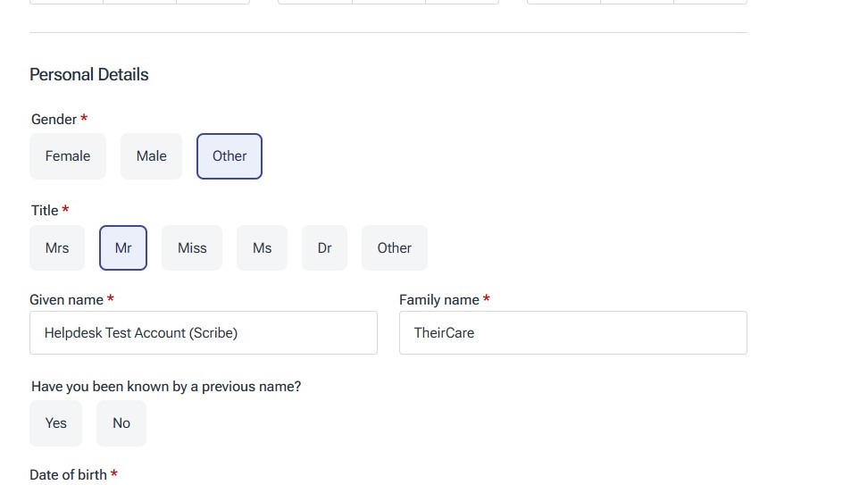Viewport: 868px width, 485px height.
Task: Click into the Given name text field
Action: point(204,333)
